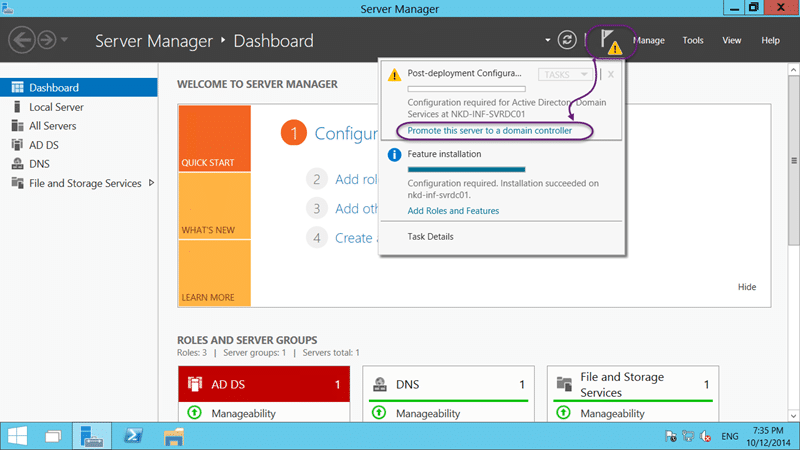The image size is (800, 450).
Task: Open Task Details in notification panel
Action: 430,237
